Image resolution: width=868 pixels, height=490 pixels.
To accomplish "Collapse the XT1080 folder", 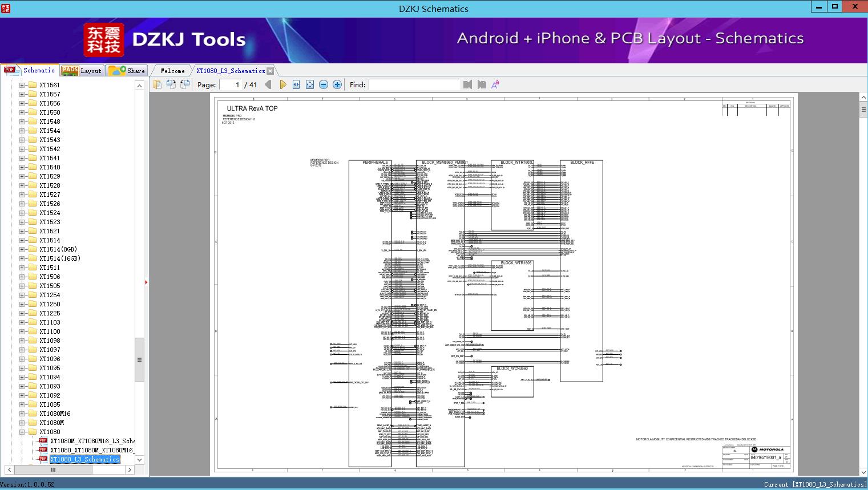I will [x=22, y=432].
